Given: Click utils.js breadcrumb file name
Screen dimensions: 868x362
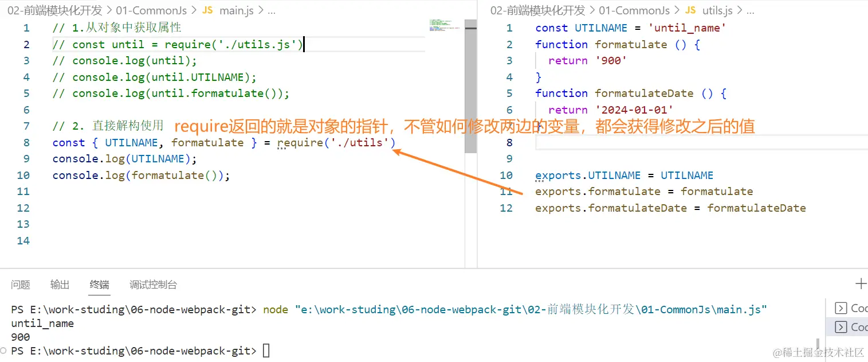Looking at the screenshot, I should [717, 10].
